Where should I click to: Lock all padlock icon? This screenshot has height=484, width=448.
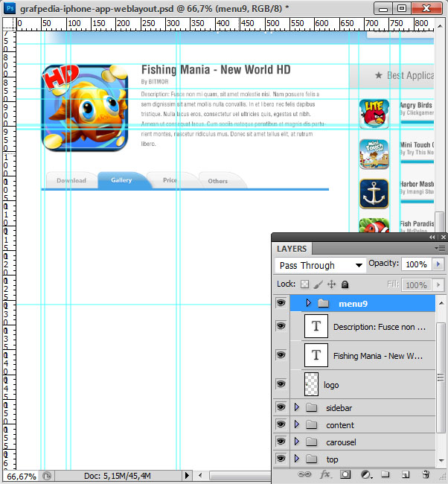tap(345, 284)
